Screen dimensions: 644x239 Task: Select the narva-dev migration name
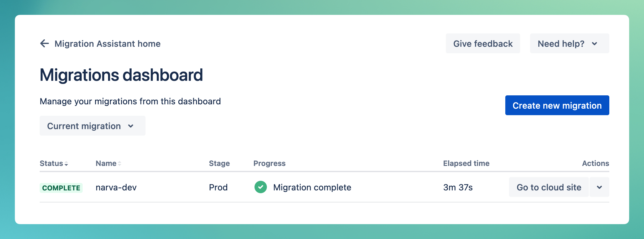[116, 187]
